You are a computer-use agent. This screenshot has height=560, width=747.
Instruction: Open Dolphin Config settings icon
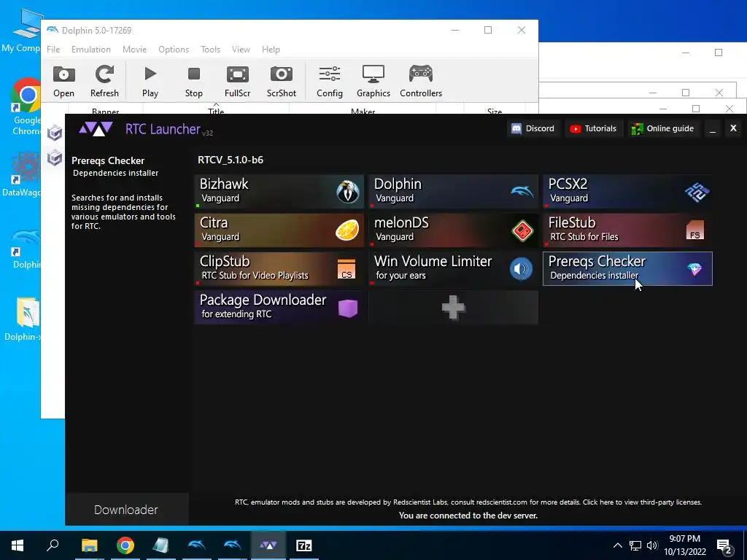tap(330, 81)
